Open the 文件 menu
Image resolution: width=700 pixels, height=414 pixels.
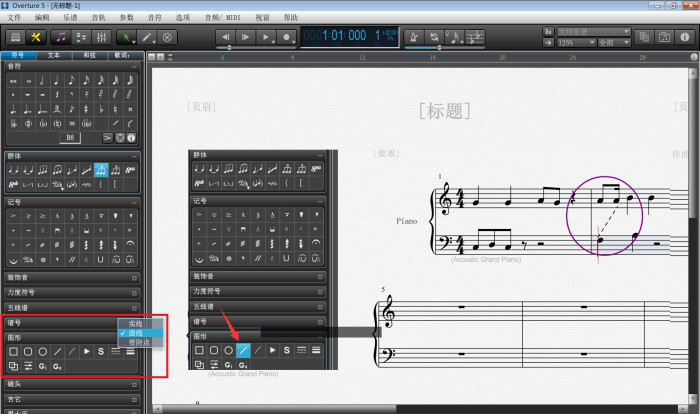click(14, 17)
